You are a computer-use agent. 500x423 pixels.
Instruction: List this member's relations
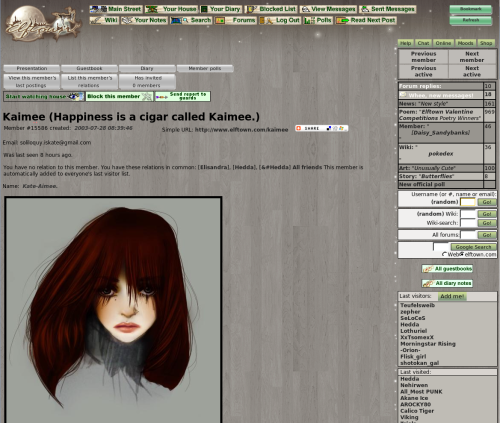pyautogui.click(x=89, y=82)
